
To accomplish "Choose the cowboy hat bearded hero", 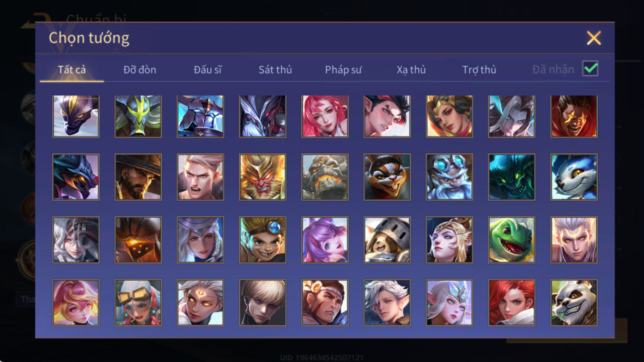I will 138,177.
